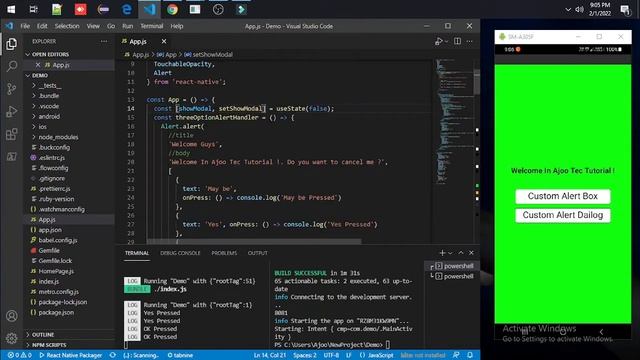Image resolution: width=640 pixels, height=360 pixels.
Task: Expand the __tests__ folder
Action: [x=50, y=86]
